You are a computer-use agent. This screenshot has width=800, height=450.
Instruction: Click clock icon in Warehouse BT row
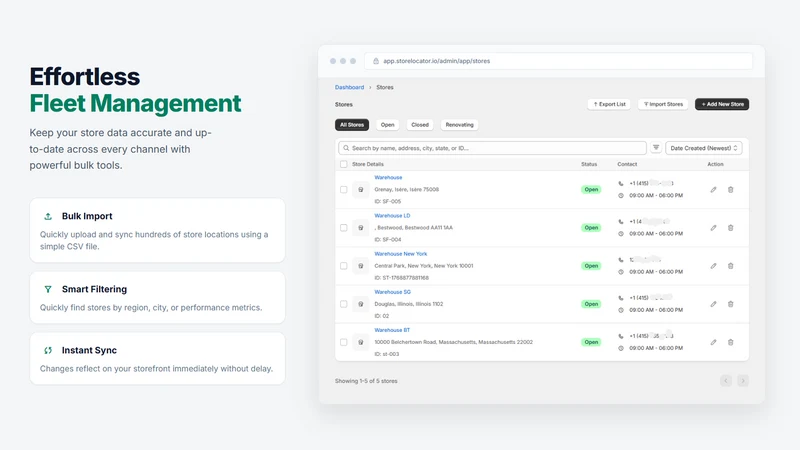(621, 348)
